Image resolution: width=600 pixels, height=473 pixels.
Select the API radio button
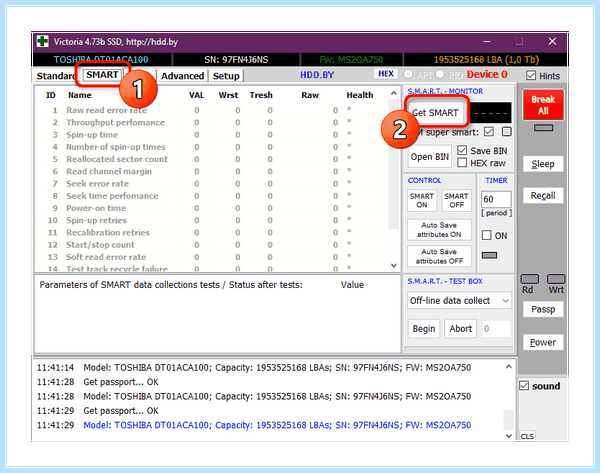coord(408,74)
